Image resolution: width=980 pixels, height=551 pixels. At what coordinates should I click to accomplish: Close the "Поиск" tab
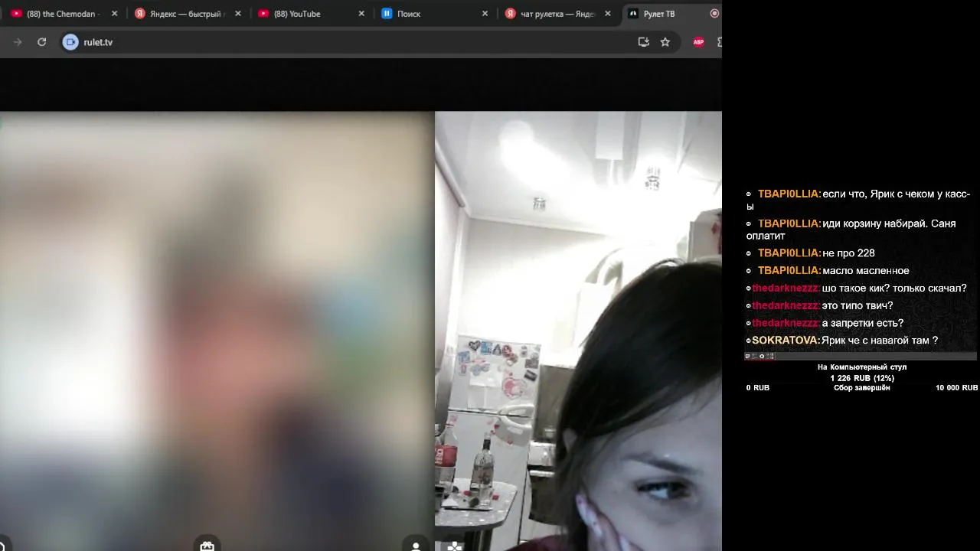(485, 14)
